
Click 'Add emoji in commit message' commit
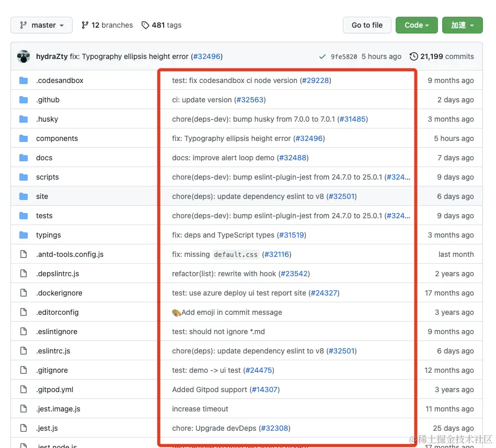click(x=227, y=312)
